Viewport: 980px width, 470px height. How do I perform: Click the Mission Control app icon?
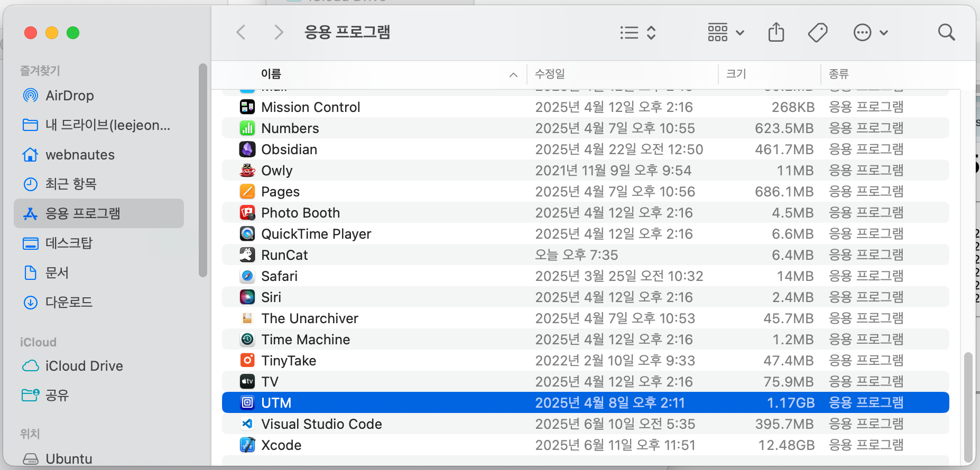247,107
